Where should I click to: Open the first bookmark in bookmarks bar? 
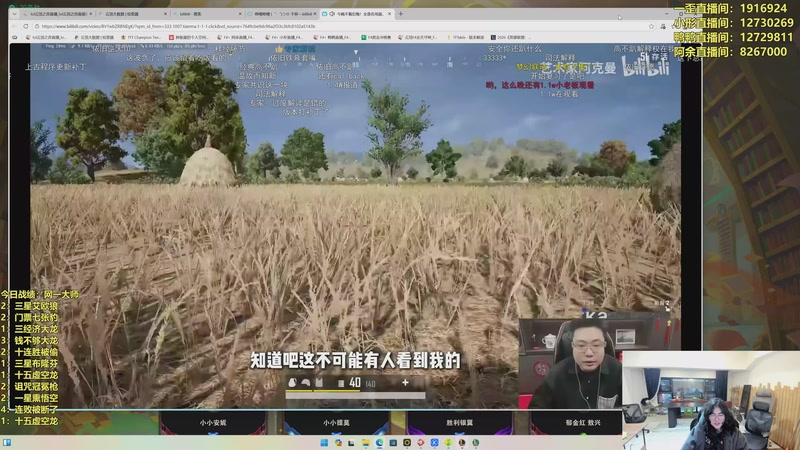coord(46,37)
